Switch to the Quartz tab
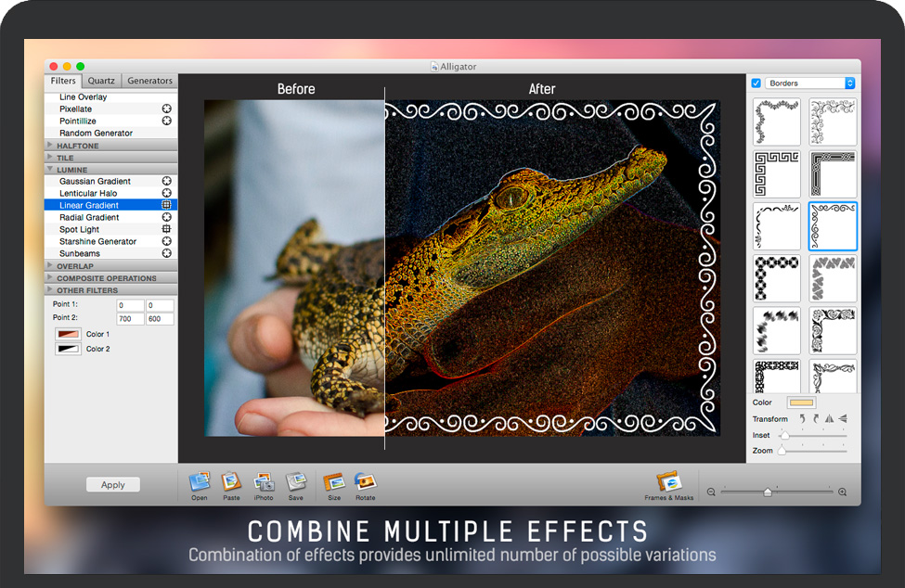The height and width of the screenshot is (588, 905). click(x=101, y=82)
